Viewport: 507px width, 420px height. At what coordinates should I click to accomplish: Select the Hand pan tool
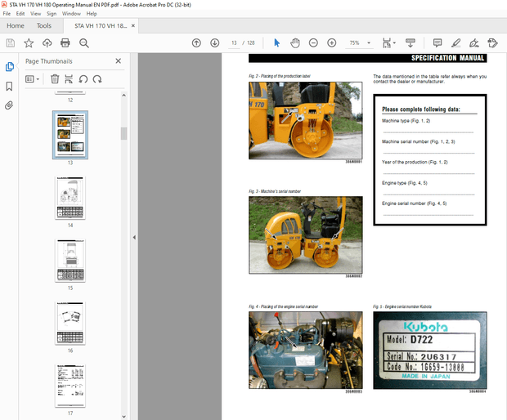(x=294, y=42)
